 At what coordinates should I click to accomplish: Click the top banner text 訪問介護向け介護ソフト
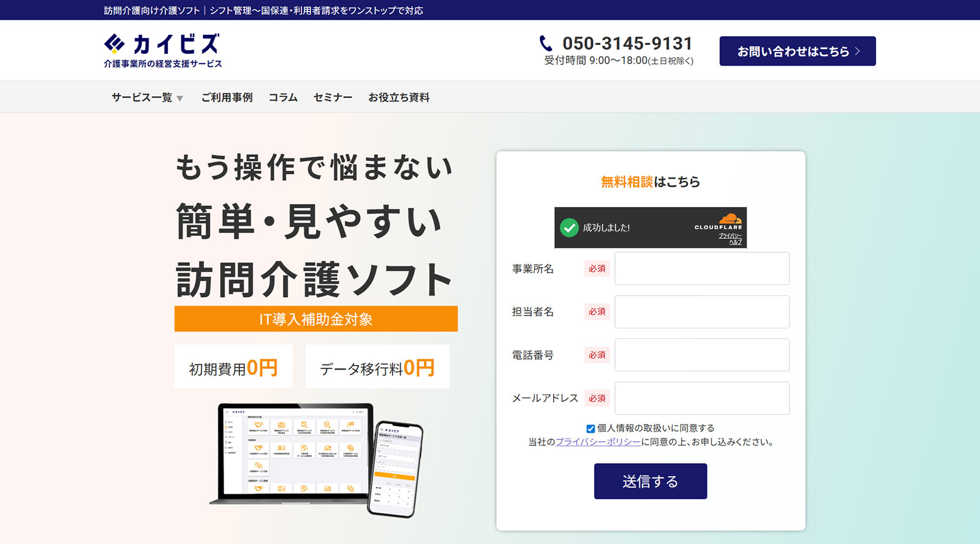click(152, 10)
